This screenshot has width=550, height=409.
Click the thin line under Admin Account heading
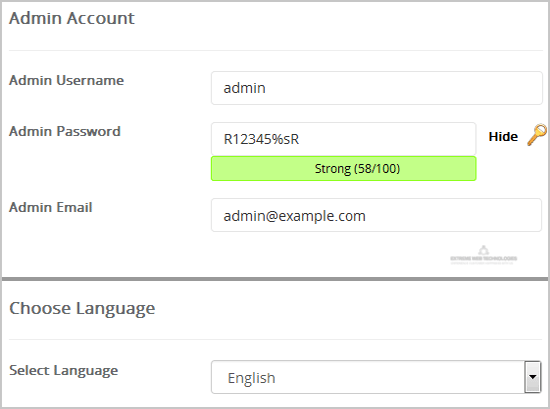276,51
